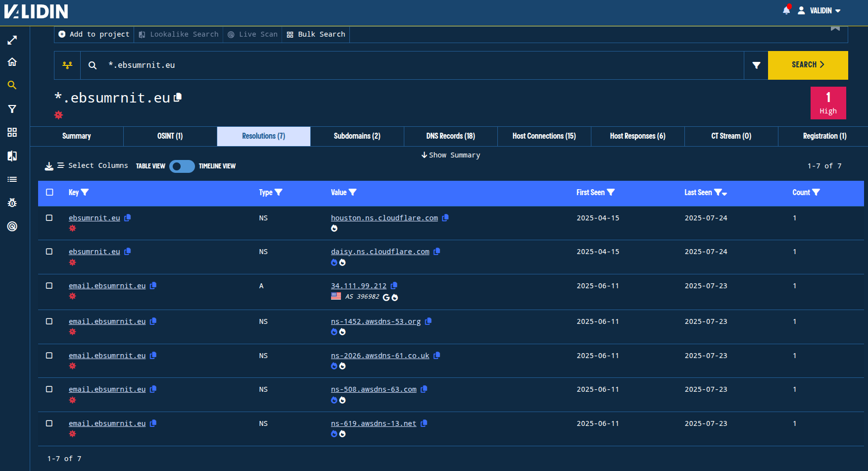Open the houston.ns.cloudflare.com link

coord(385,218)
